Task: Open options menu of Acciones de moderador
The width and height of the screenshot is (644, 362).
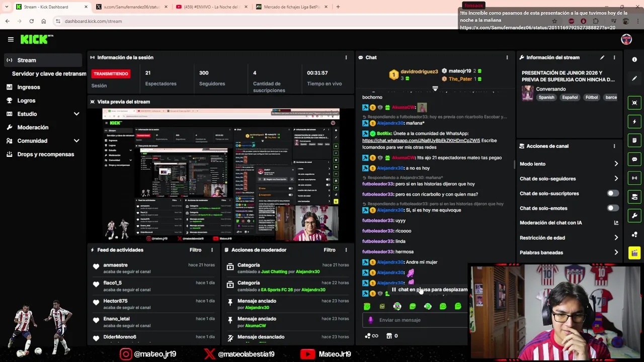Action: (x=346, y=250)
